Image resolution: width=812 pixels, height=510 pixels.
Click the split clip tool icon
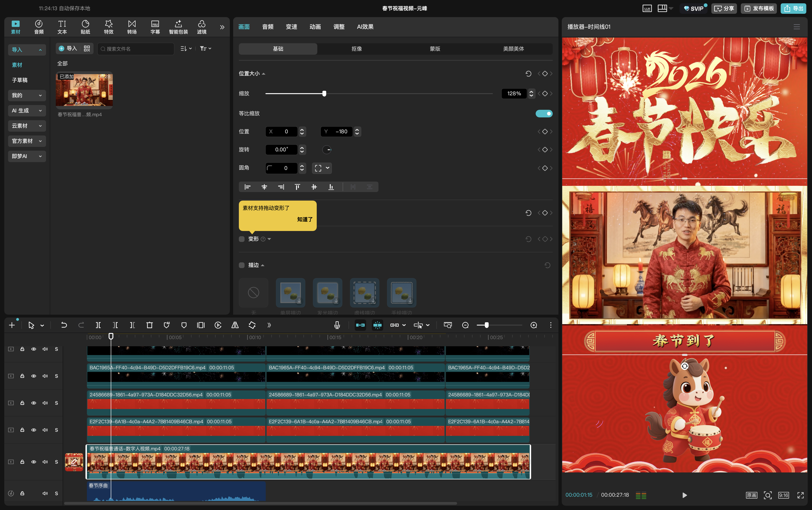click(98, 325)
